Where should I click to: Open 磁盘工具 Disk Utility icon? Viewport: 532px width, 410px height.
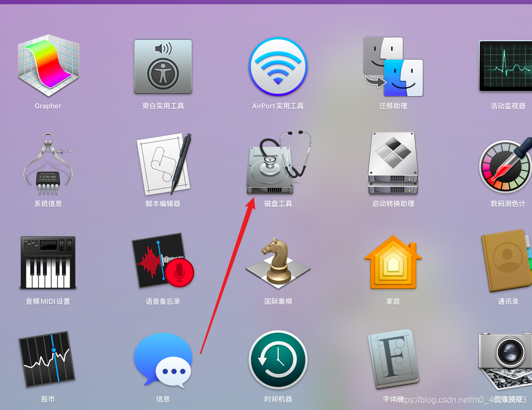coord(278,162)
